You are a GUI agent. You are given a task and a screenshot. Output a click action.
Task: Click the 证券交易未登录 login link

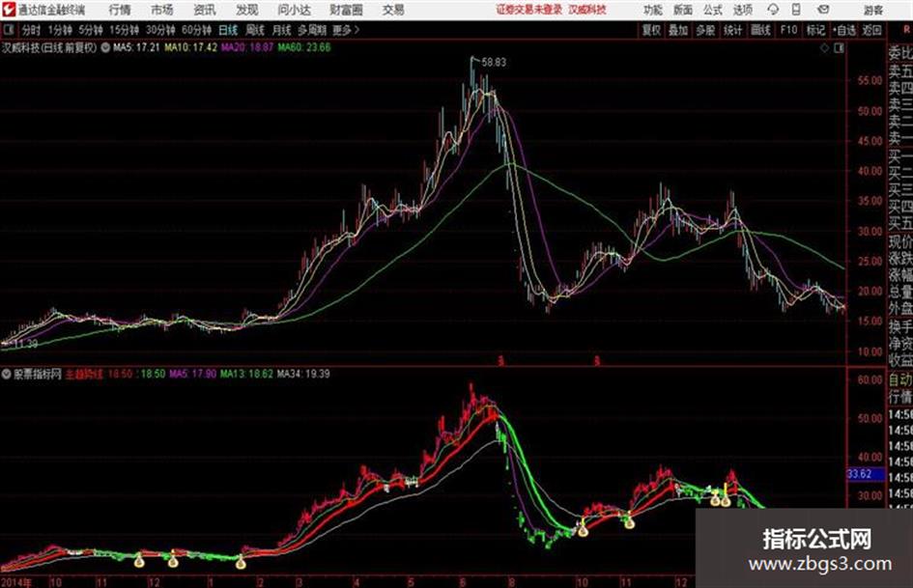pyautogui.click(x=529, y=10)
